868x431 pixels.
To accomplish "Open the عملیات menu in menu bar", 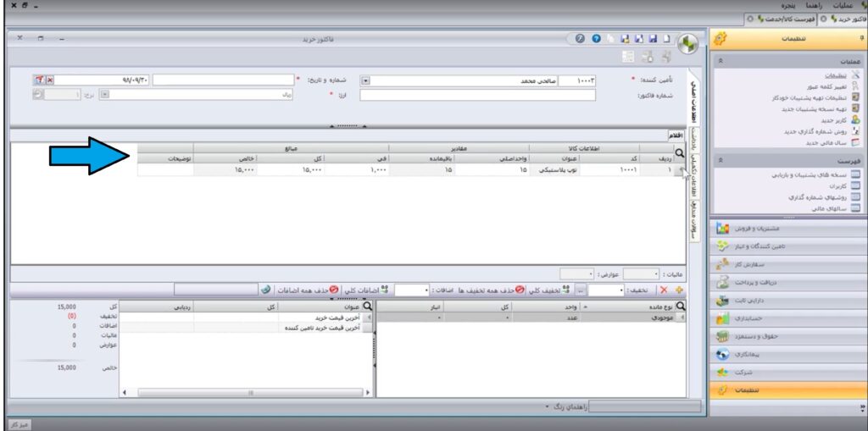I will (845, 5).
